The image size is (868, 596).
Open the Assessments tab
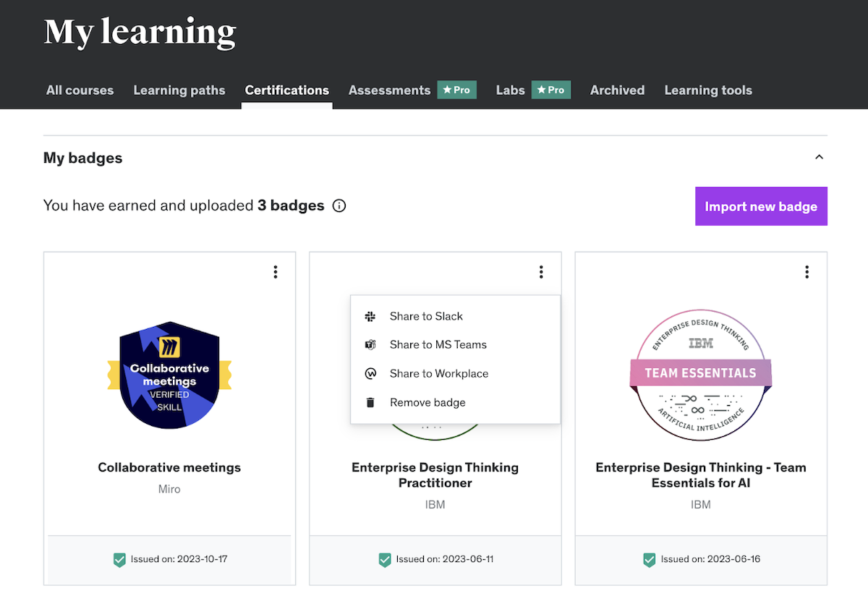389,90
